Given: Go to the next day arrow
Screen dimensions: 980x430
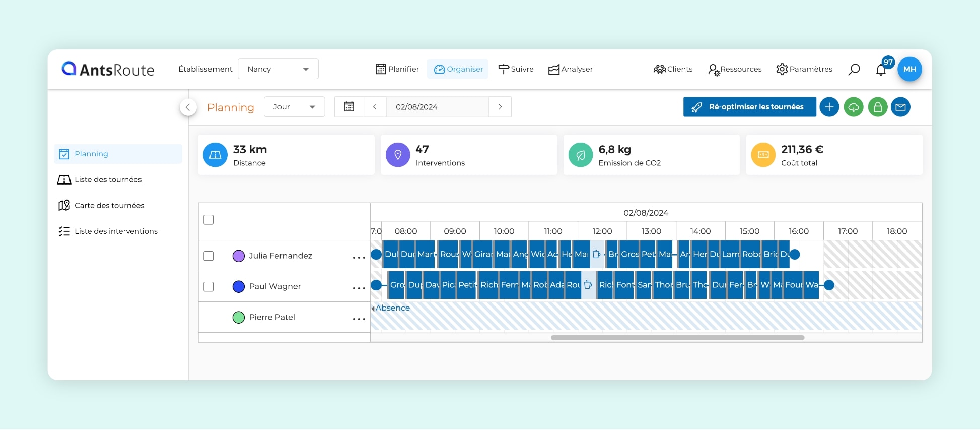Looking at the screenshot, I should (500, 107).
